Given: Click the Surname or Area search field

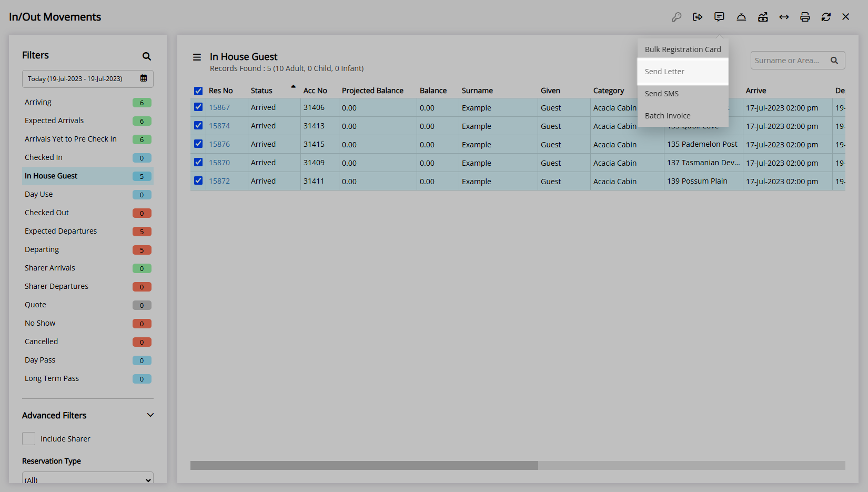Looking at the screenshot, I should 789,61.
